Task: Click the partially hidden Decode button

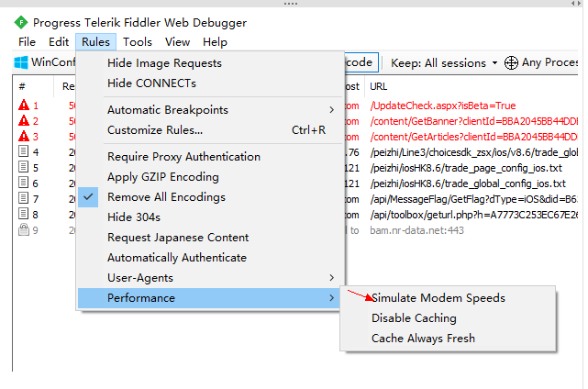Action: [361, 62]
